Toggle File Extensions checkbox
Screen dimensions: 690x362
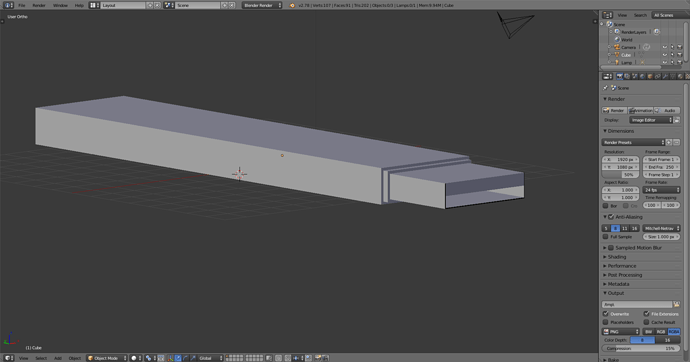pos(646,314)
